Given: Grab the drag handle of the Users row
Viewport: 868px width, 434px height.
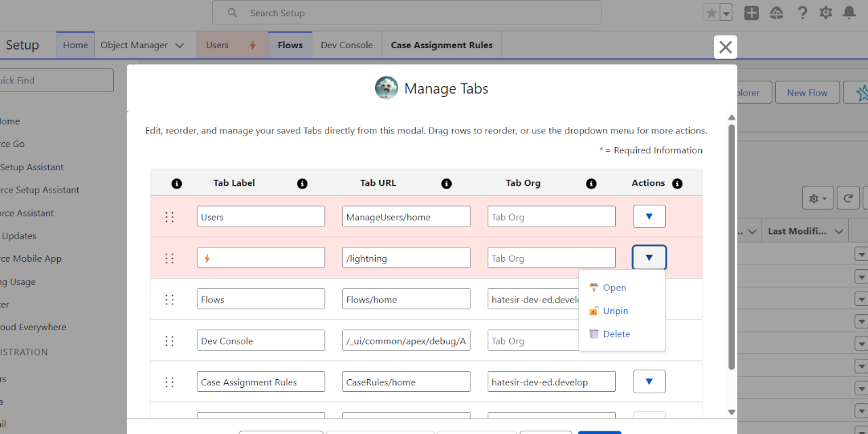Looking at the screenshot, I should (x=170, y=217).
